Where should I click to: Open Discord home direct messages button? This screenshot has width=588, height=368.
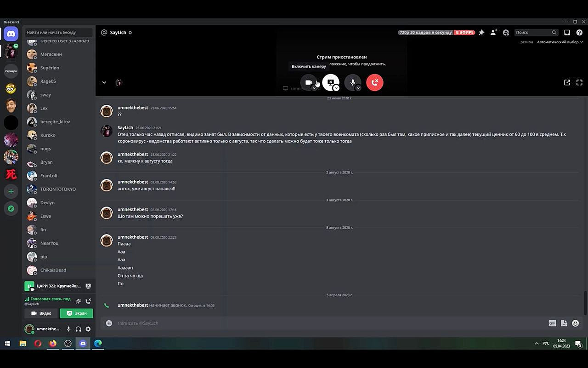[x=11, y=34]
